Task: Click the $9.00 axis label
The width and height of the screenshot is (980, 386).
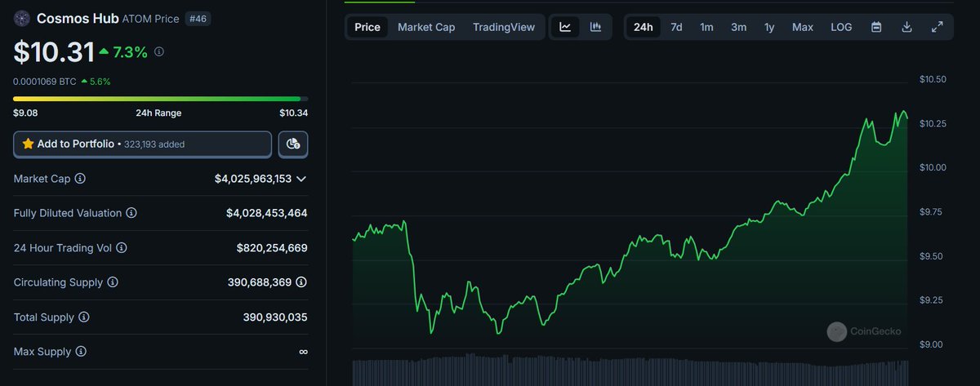Action: point(931,344)
